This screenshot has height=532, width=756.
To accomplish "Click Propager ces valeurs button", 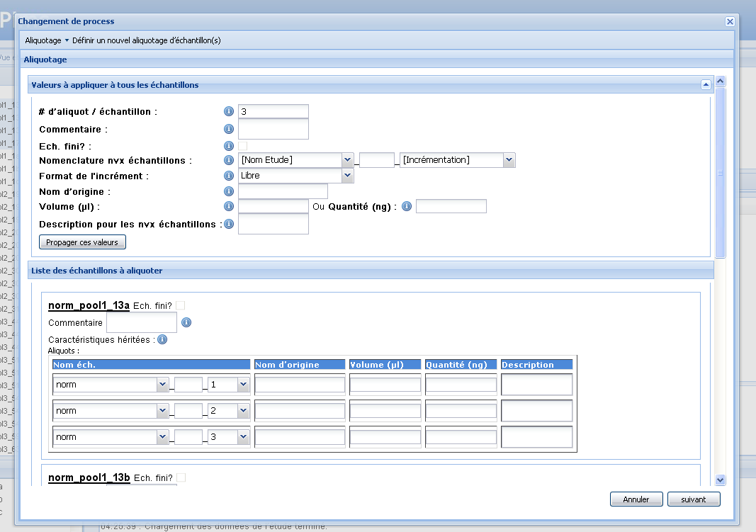I will [82, 242].
